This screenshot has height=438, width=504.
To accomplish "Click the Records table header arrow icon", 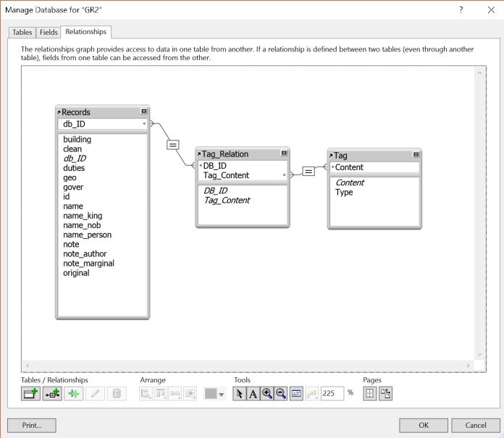I will click(59, 112).
